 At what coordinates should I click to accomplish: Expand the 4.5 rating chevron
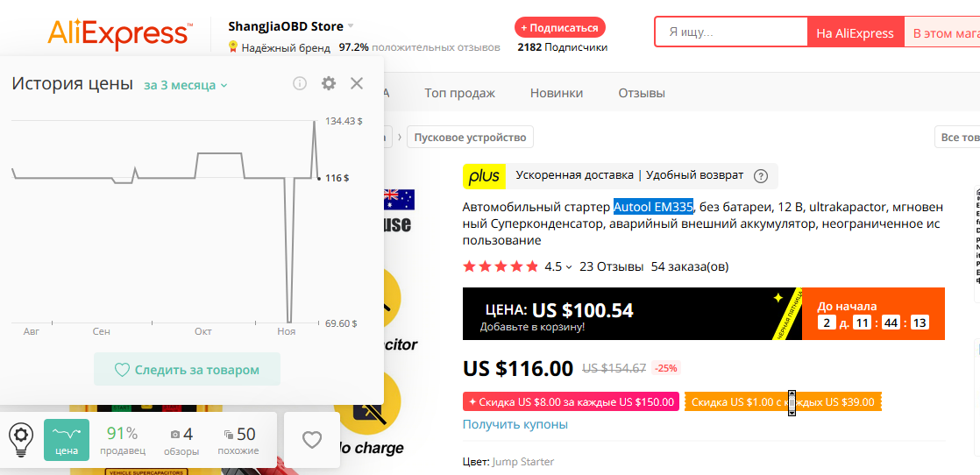point(569,267)
